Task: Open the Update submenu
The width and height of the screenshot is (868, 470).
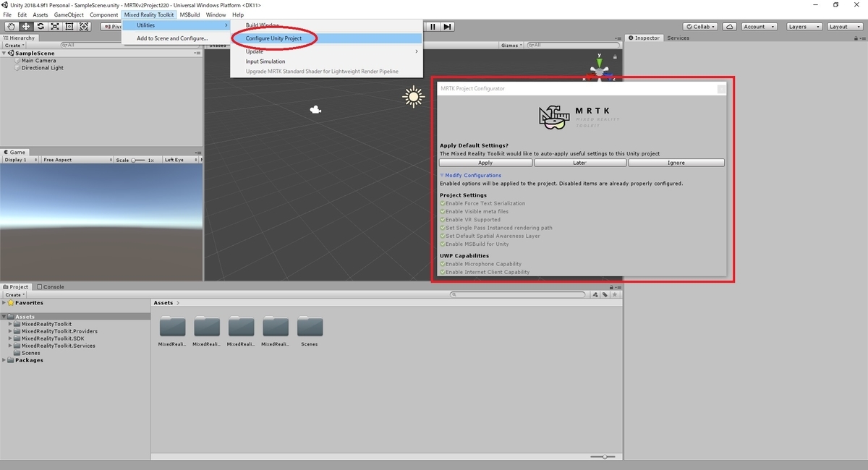Action: click(325, 51)
